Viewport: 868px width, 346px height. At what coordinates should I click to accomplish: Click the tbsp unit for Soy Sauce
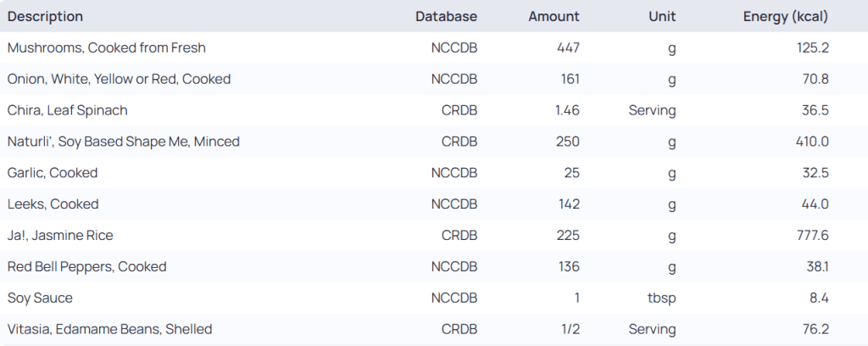(x=662, y=299)
